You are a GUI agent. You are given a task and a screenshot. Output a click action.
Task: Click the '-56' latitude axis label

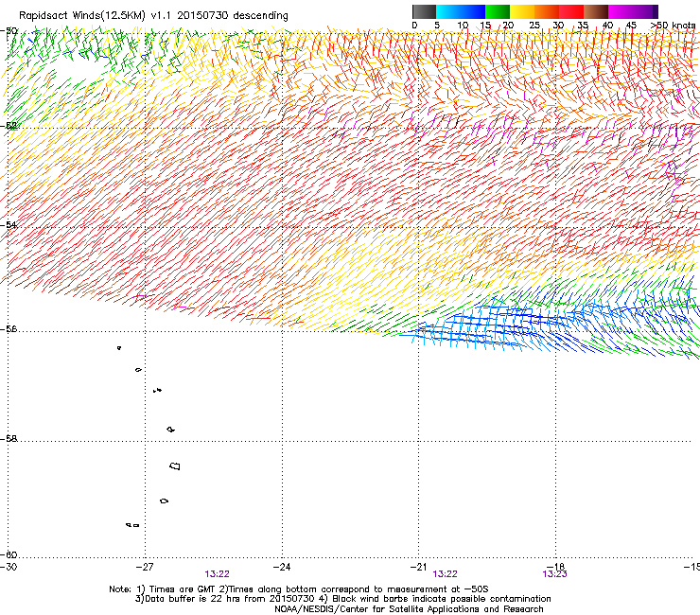pyautogui.click(x=9, y=329)
